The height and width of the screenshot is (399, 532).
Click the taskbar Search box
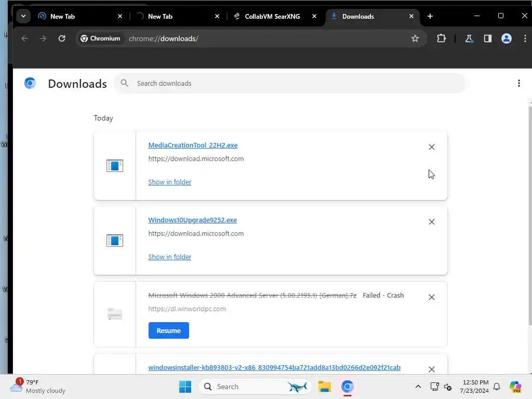click(x=255, y=387)
